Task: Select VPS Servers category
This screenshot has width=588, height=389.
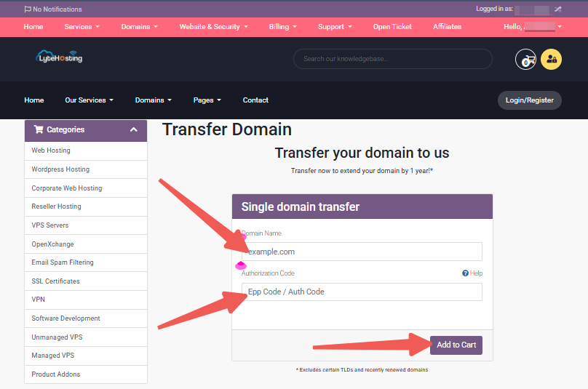Action: (86, 225)
